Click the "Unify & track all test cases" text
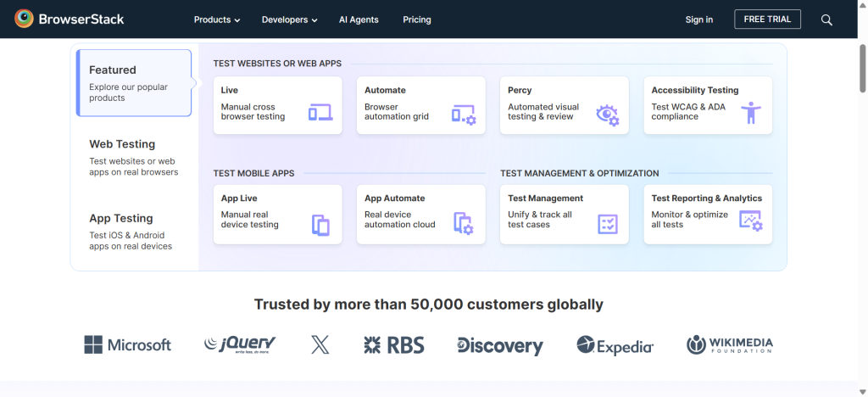The image size is (868, 397). click(540, 220)
